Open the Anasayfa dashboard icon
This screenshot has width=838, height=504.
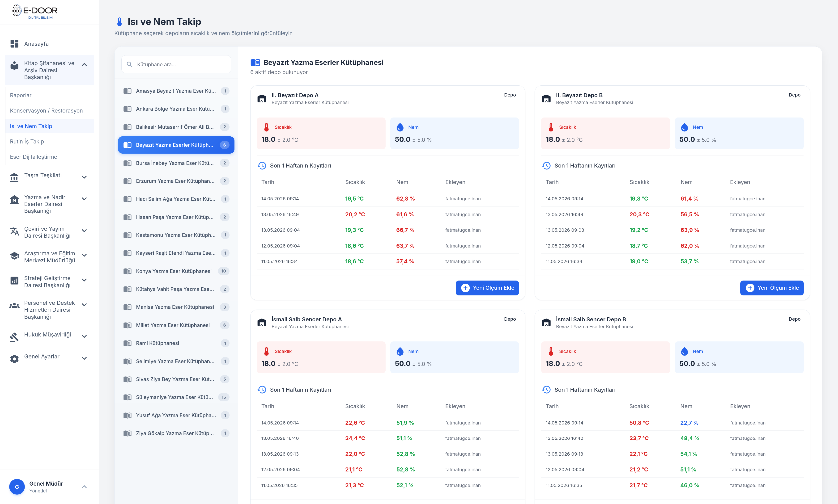pos(14,44)
